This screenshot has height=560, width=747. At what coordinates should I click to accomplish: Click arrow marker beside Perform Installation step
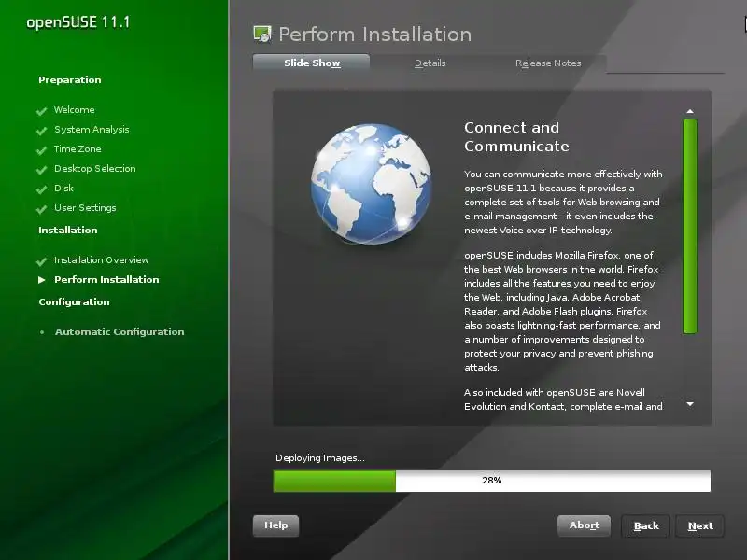pos(42,280)
